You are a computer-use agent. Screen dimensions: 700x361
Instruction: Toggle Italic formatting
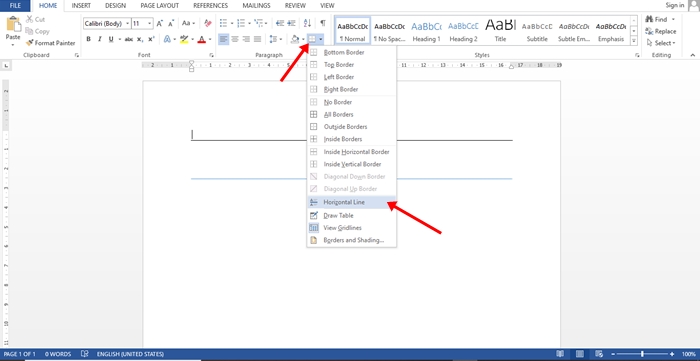click(x=100, y=39)
